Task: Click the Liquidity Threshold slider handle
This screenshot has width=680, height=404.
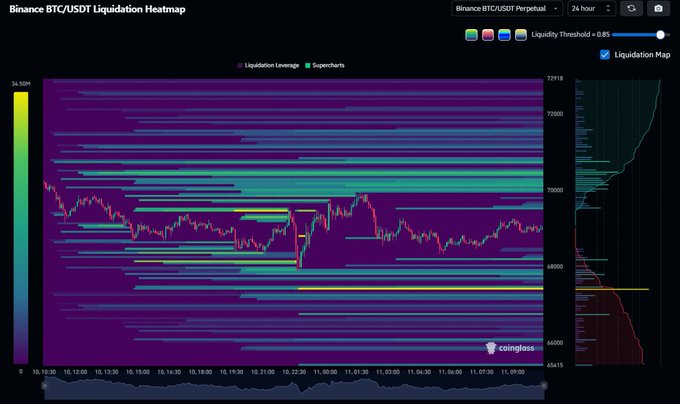Action: coord(660,35)
